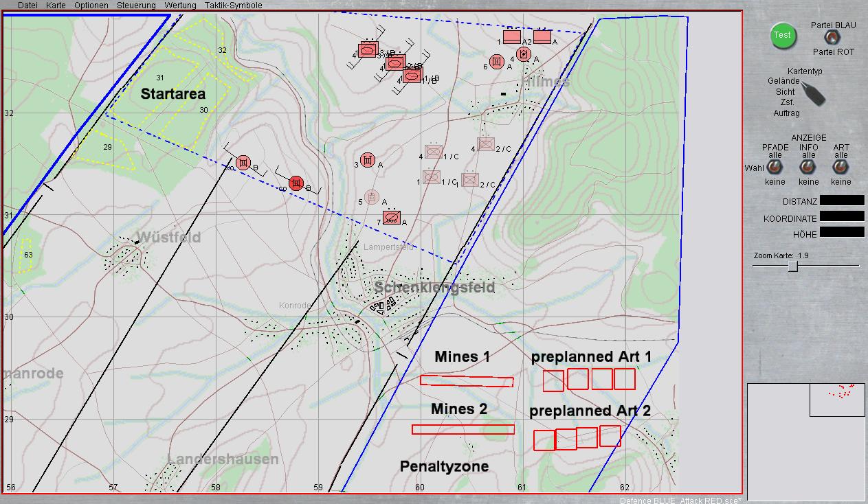Flip the ART display toggle switch
Screen dimensions: 868x504
[841, 168]
